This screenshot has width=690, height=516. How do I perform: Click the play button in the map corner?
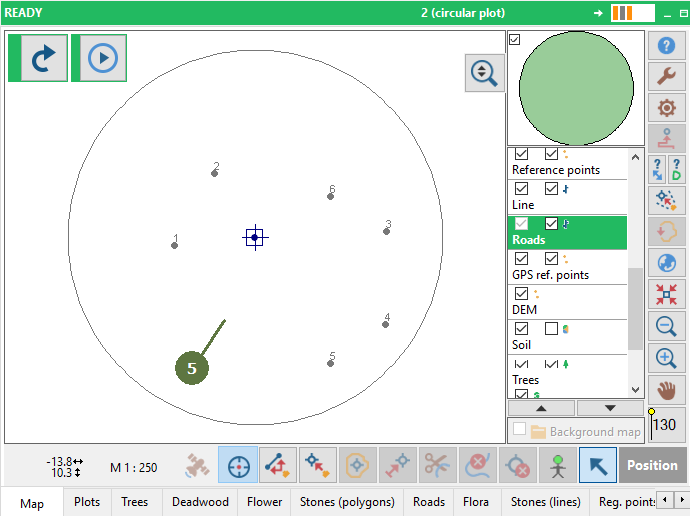click(x=103, y=58)
